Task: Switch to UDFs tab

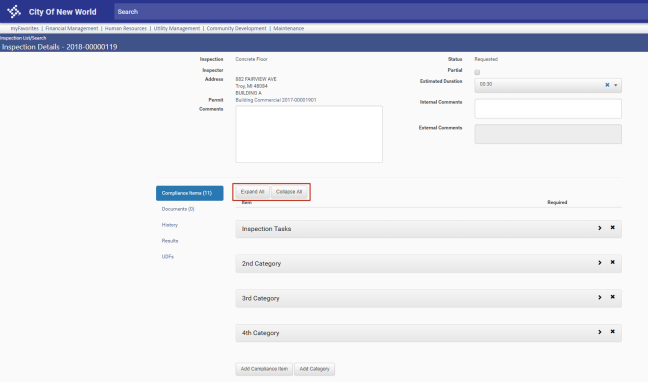Action: [x=167, y=257]
